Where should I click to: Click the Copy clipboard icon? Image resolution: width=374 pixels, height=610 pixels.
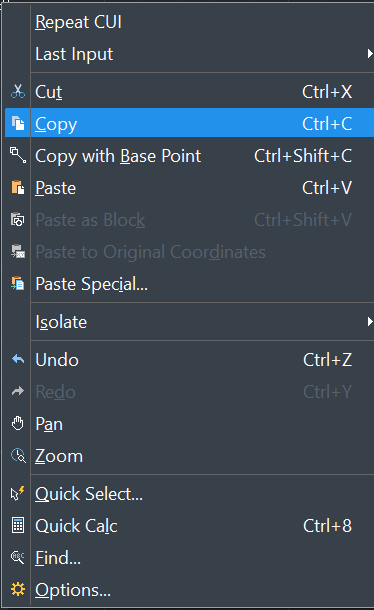[18, 123]
